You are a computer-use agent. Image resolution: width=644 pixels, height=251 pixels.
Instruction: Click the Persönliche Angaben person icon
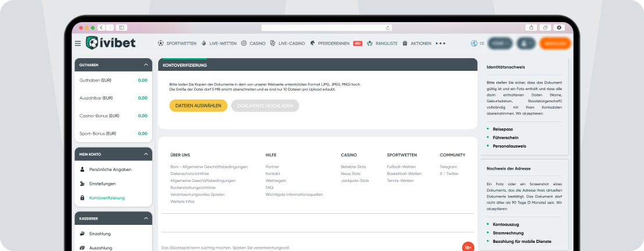pyautogui.click(x=82, y=169)
